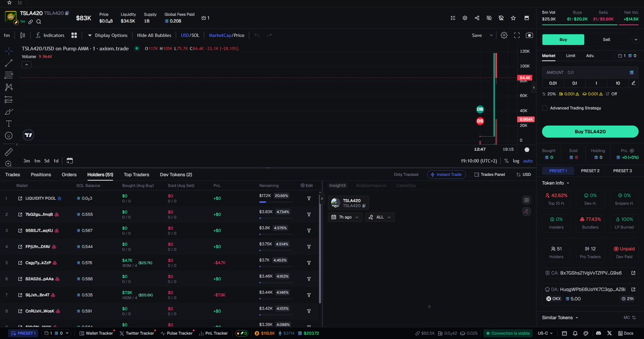Viewport: 644px width, 339px height.
Task: Toggle fullscreen chart mode
Action: 517,35
